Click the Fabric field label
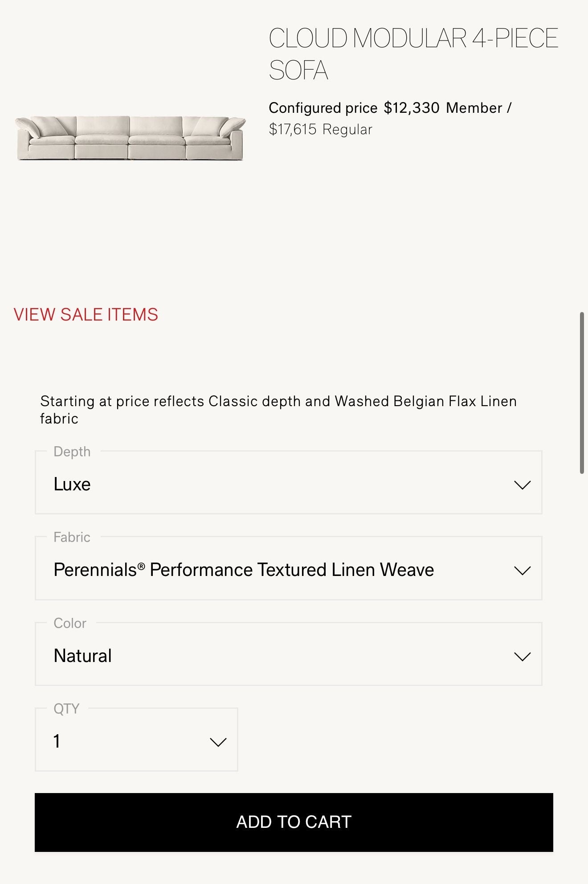 pyautogui.click(x=72, y=537)
